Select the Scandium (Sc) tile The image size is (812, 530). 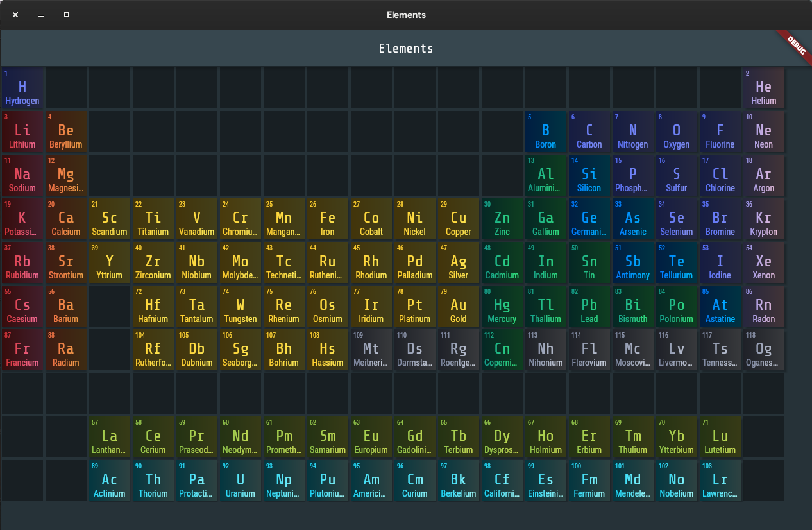pyautogui.click(x=109, y=219)
